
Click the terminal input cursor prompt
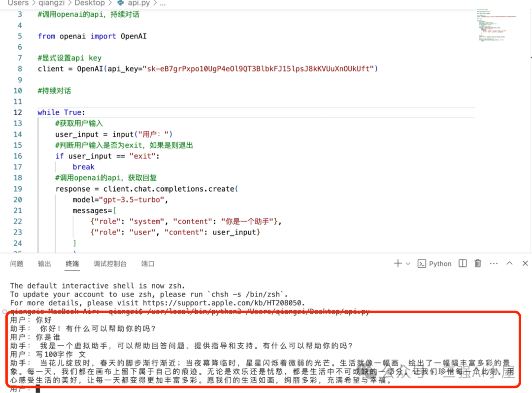[37, 389]
